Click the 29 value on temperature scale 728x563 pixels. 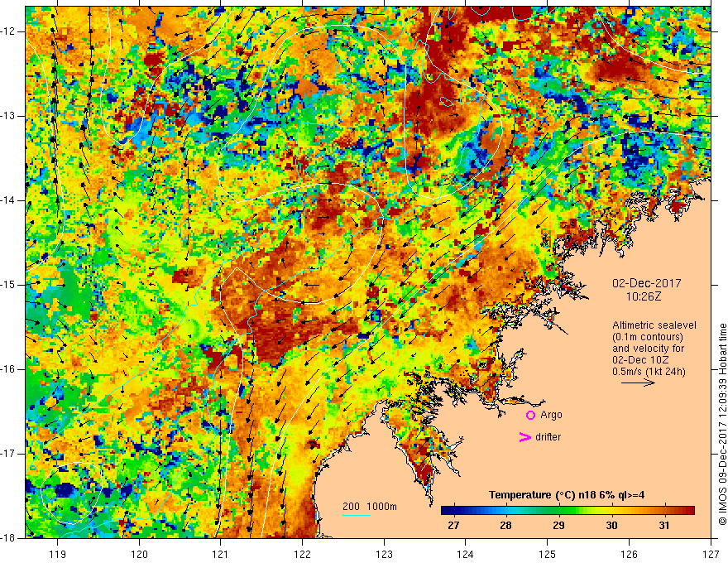pos(558,526)
